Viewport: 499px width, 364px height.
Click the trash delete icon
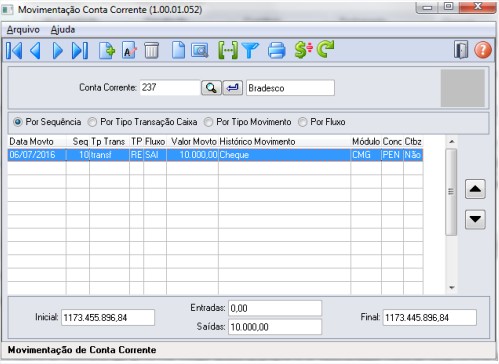click(x=152, y=51)
